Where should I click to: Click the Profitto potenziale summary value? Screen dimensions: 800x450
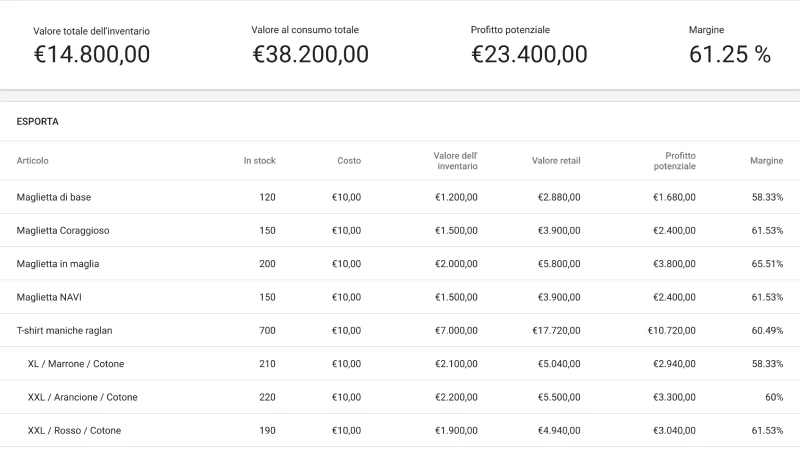click(529, 55)
